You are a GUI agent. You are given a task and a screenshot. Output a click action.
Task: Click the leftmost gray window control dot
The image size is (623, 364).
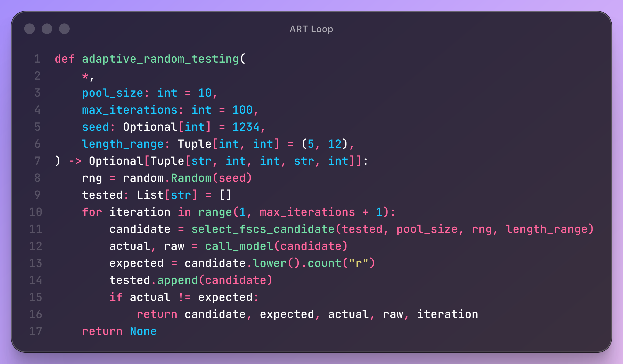pyautogui.click(x=29, y=29)
